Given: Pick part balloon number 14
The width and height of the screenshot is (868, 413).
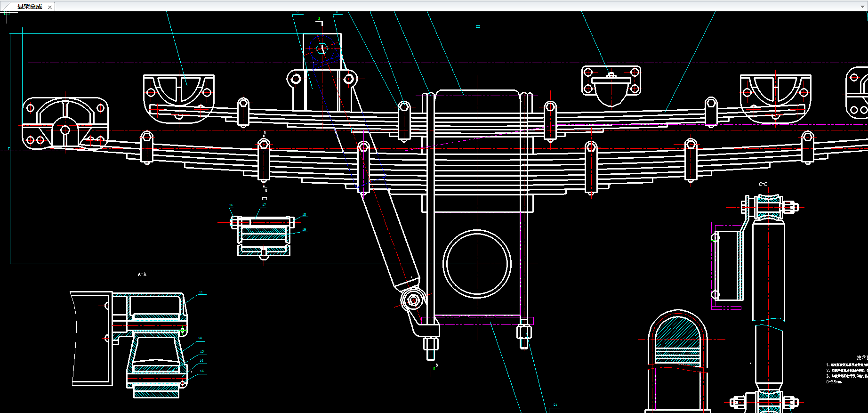Looking at the screenshot, I should tap(201, 361).
